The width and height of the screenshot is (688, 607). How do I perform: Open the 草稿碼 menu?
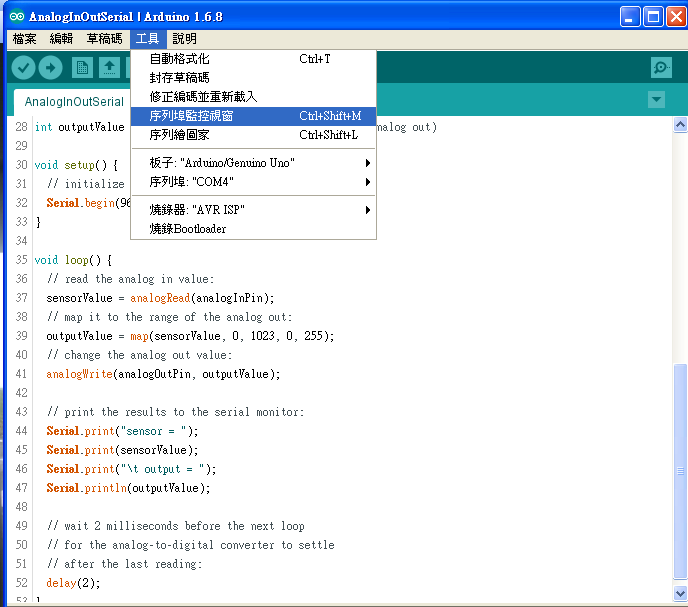click(104, 39)
